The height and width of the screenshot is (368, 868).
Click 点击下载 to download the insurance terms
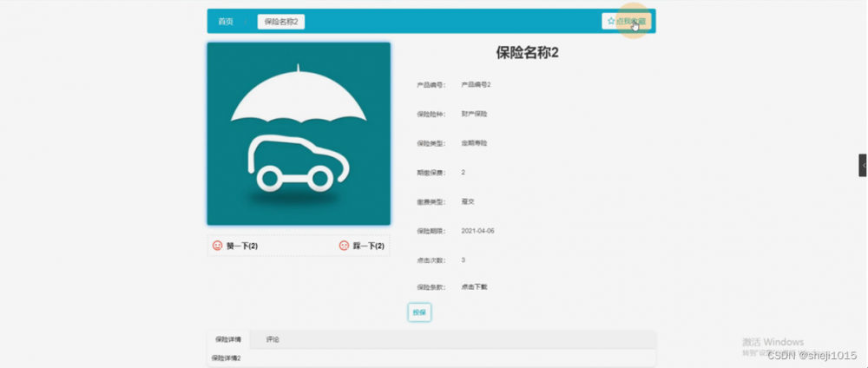(x=475, y=287)
